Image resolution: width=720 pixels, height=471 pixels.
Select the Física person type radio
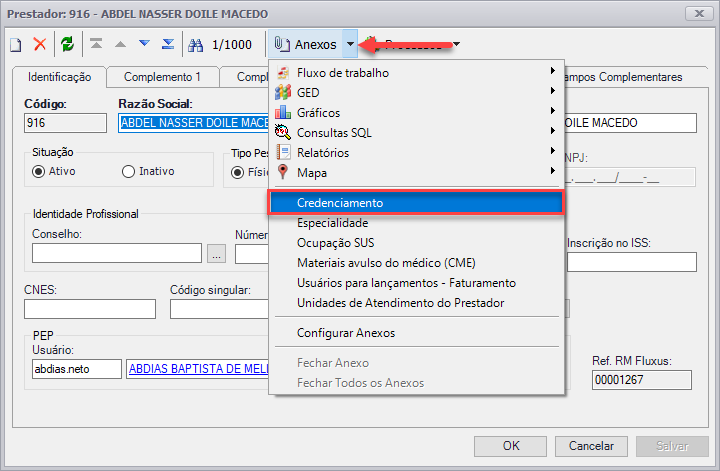click(x=237, y=173)
